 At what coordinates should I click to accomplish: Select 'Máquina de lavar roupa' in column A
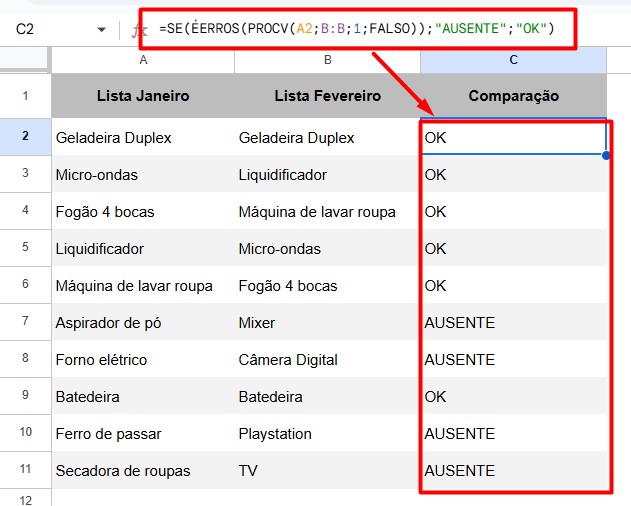point(143,285)
